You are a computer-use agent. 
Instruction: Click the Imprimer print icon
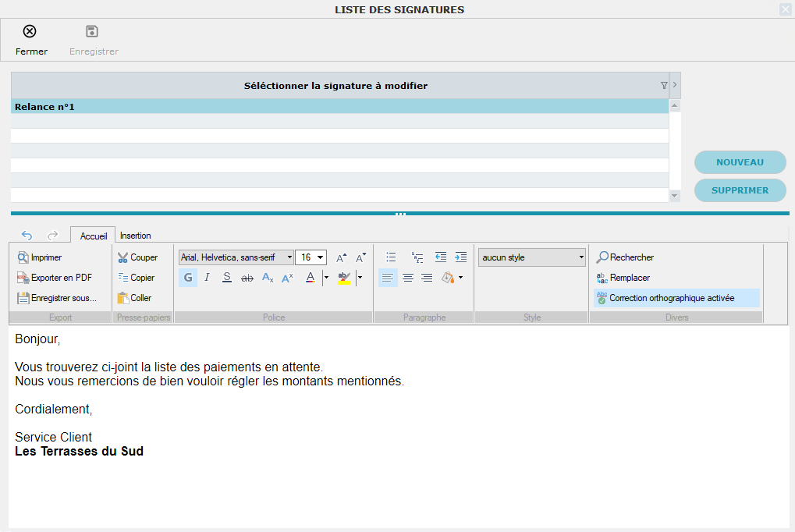tap(23, 257)
